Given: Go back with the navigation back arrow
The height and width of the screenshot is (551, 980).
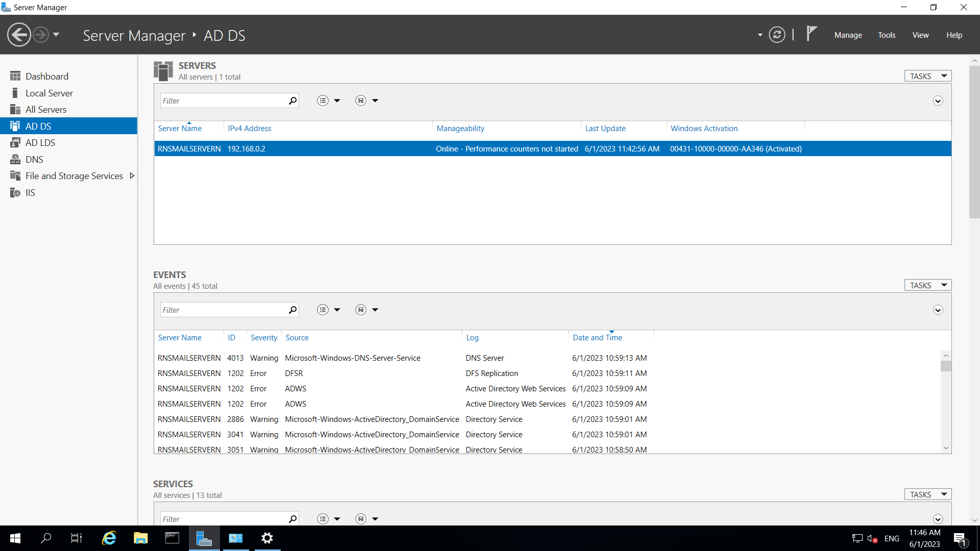Looking at the screenshot, I should (x=19, y=35).
